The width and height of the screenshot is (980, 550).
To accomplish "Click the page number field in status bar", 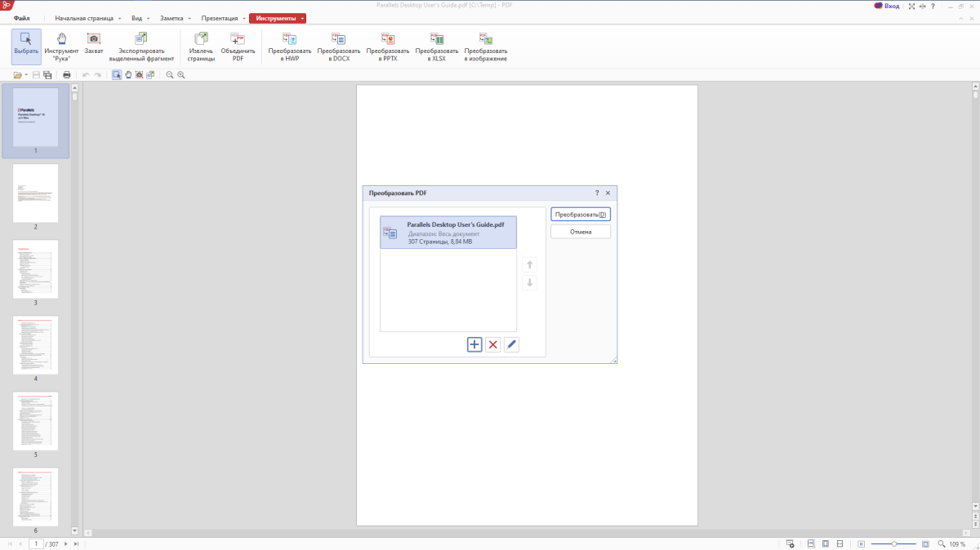I will click(36, 543).
